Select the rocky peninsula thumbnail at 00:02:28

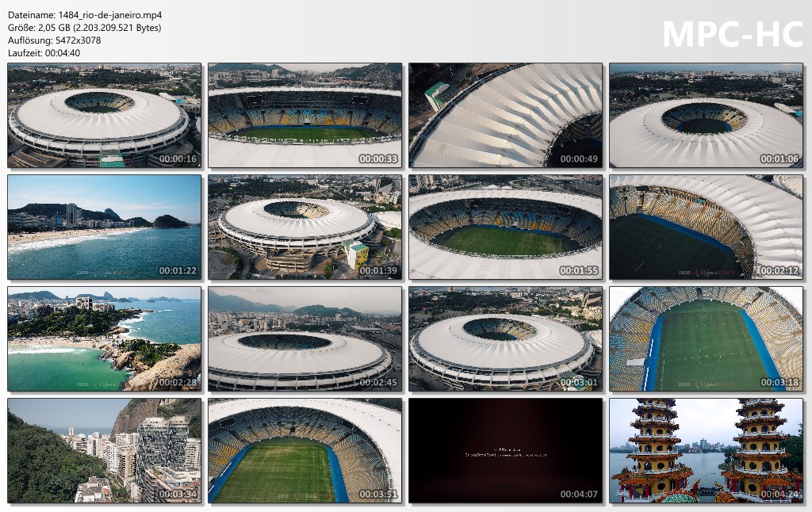(x=104, y=339)
